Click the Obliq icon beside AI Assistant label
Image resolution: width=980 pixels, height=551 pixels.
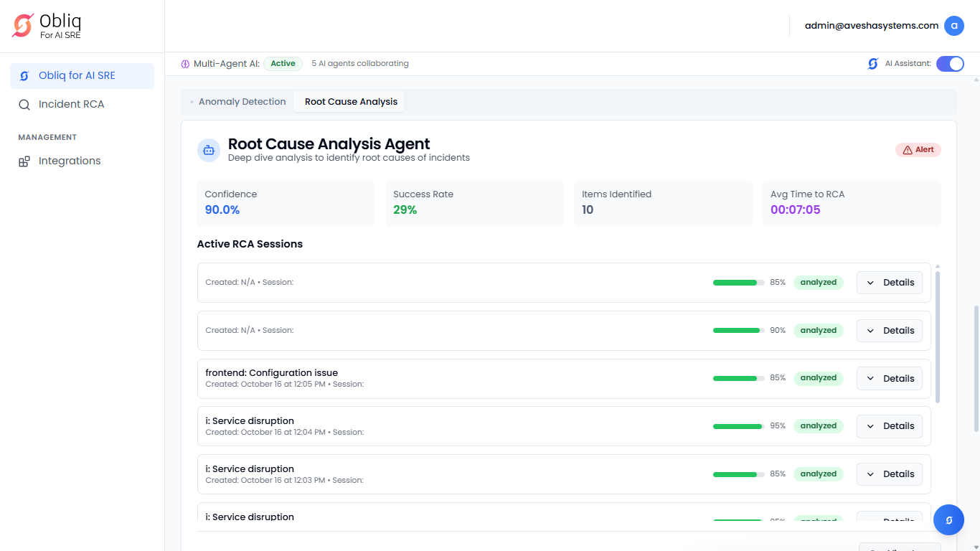point(873,64)
